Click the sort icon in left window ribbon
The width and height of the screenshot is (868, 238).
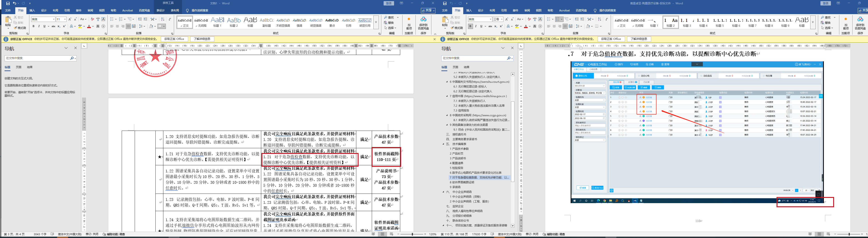(163, 19)
